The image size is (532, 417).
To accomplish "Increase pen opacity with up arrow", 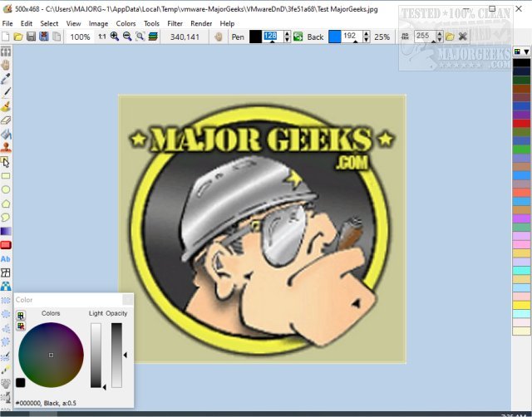I will 287,34.
